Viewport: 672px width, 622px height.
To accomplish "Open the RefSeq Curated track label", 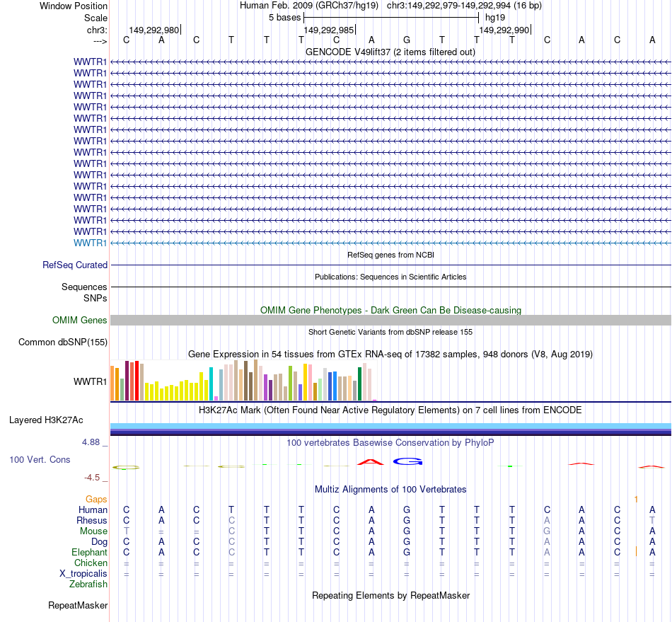I will pyautogui.click(x=75, y=265).
